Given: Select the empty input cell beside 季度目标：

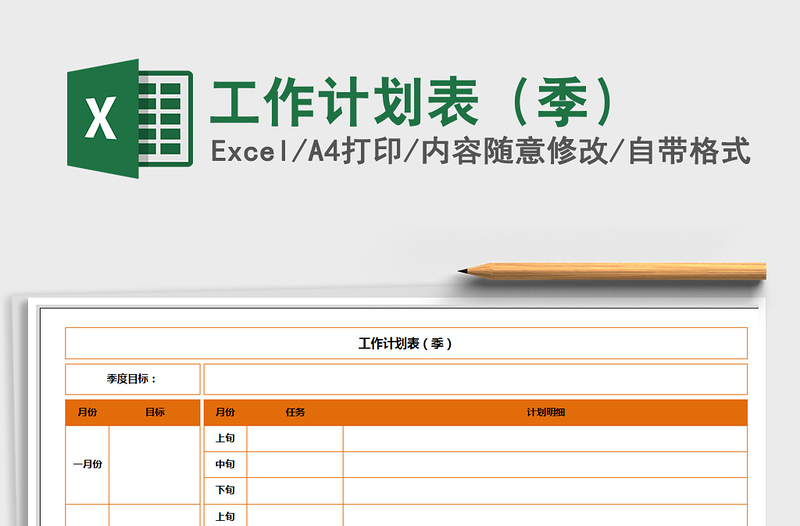Looking at the screenshot, I should [476, 379].
